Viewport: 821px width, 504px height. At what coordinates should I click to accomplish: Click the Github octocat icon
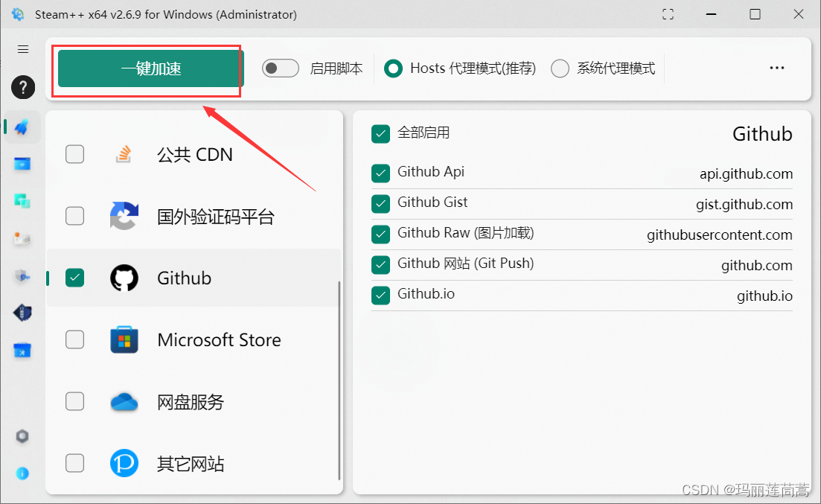(x=124, y=278)
